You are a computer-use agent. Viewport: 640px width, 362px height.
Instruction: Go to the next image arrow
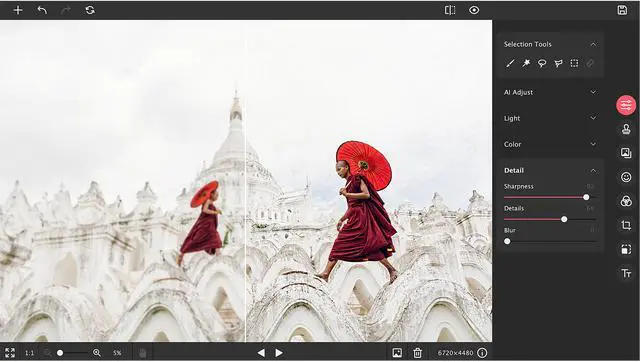[279, 353]
